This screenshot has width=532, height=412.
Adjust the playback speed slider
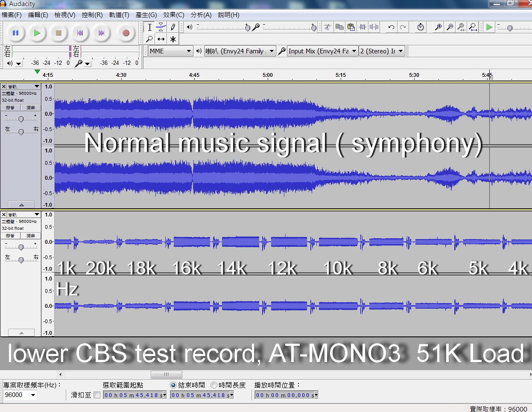(510, 28)
